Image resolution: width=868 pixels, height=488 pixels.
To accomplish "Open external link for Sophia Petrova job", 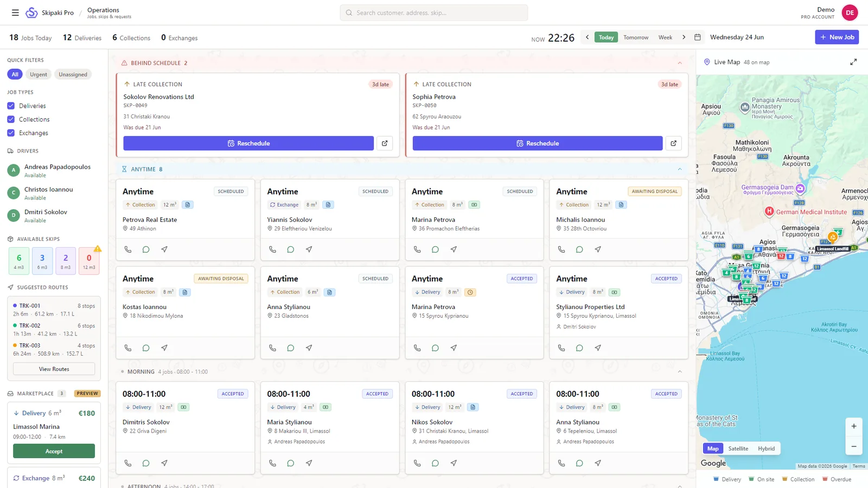I will click(673, 143).
